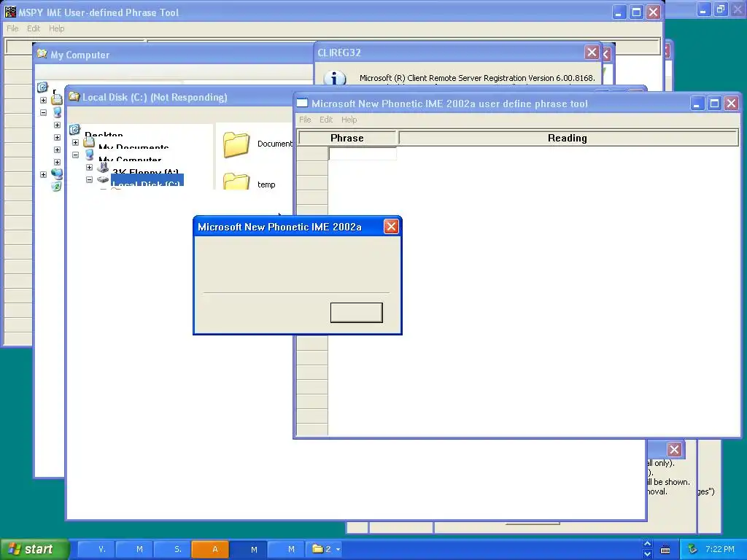This screenshot has height=560, width=747.
Task: Click the empty phrase input cell under Phrase
Action: point(363,153)
